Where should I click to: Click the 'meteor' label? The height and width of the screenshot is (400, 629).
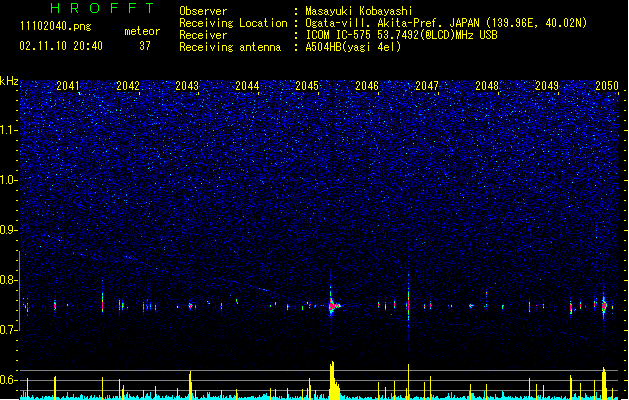(142, 31)
